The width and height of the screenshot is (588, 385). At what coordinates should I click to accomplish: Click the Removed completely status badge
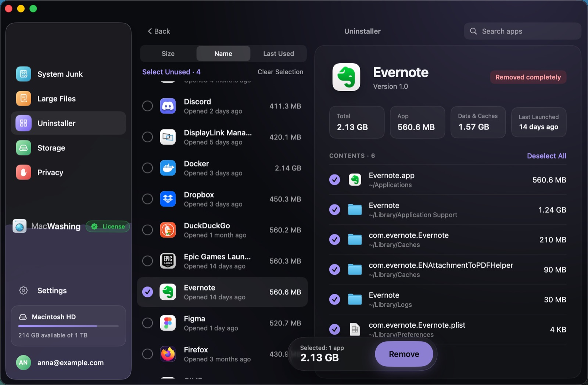528,77
